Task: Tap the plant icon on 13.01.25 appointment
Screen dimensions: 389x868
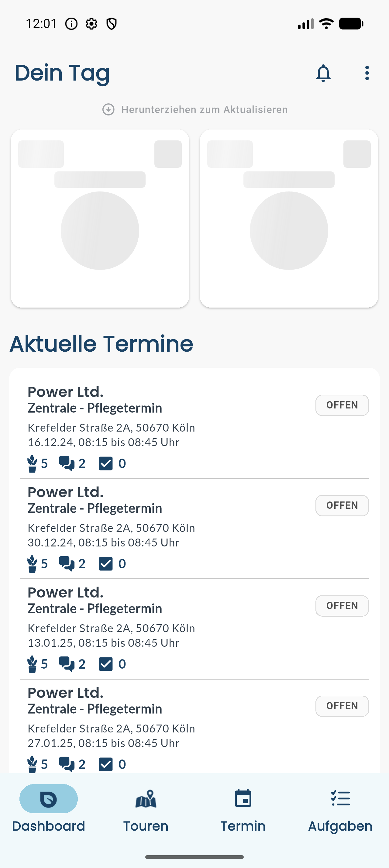Action: 32,664
